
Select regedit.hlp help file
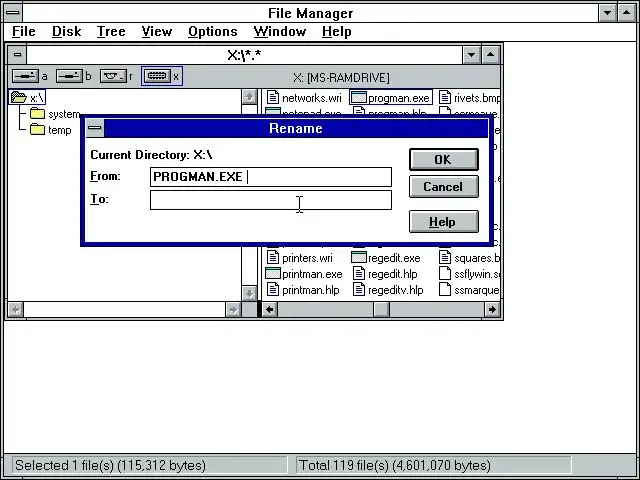point(385,274)
